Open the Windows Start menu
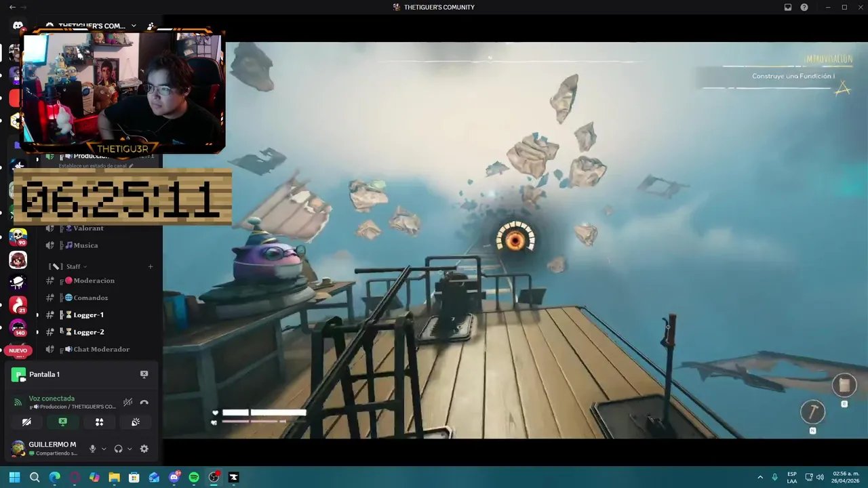The image size is (868, 488). 14,477
